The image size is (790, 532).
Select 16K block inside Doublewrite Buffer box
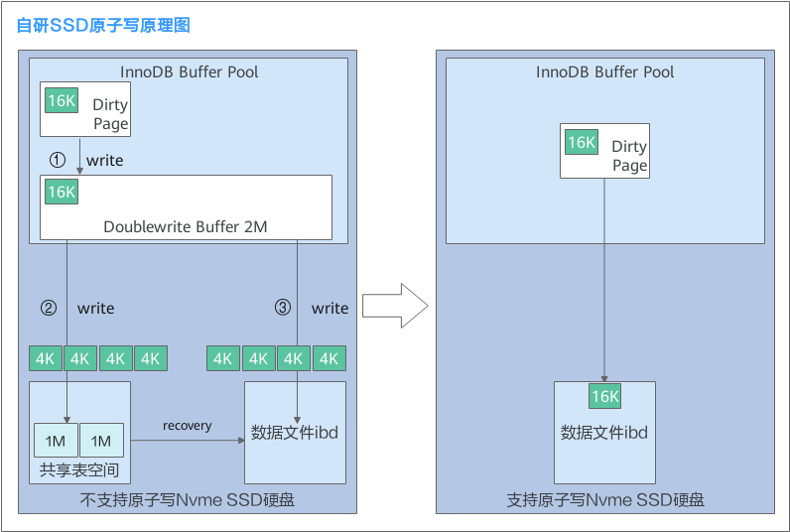62,192
